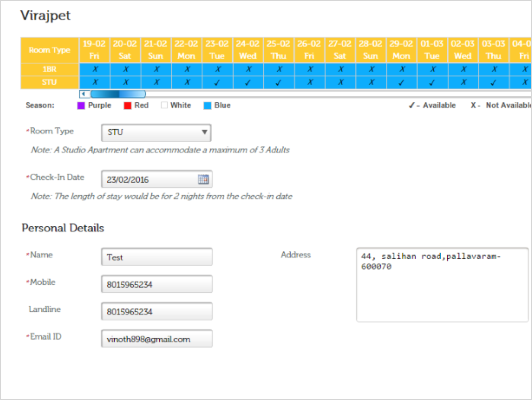Focus the Mobile number input field

156,284
